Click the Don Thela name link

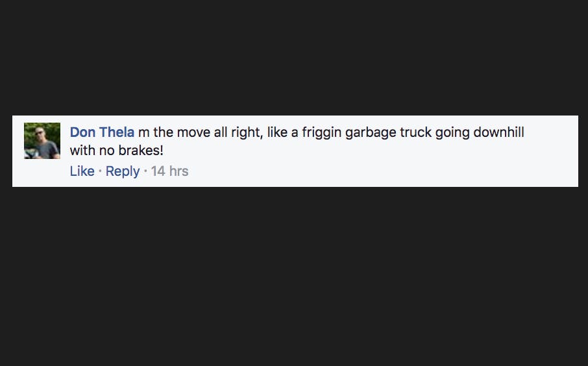coord(102,132)
